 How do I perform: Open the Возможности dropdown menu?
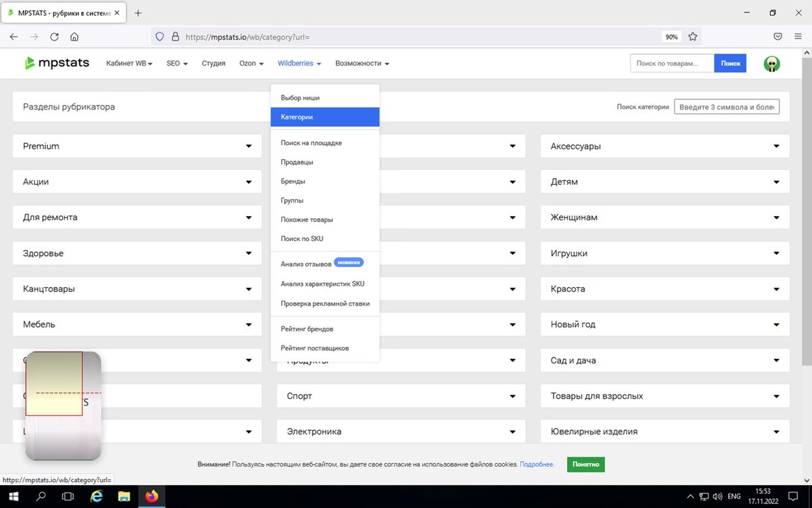click(362, 64)
